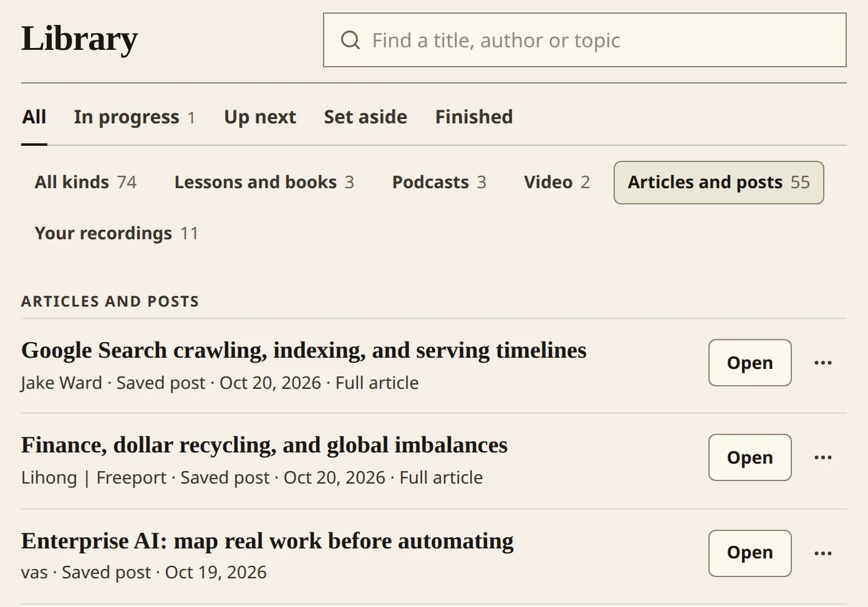Screen dimensions: 868x607
Task: Click the ARTICLES AND POSTS section heading
Action: [x=110, y=302]
